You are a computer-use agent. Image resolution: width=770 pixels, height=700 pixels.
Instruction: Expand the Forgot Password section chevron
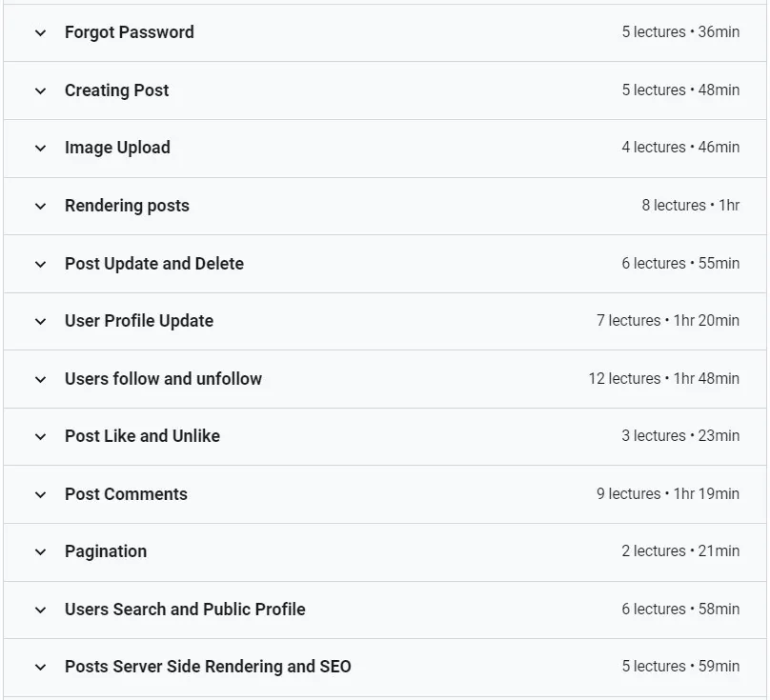click(x=41, y=33)
